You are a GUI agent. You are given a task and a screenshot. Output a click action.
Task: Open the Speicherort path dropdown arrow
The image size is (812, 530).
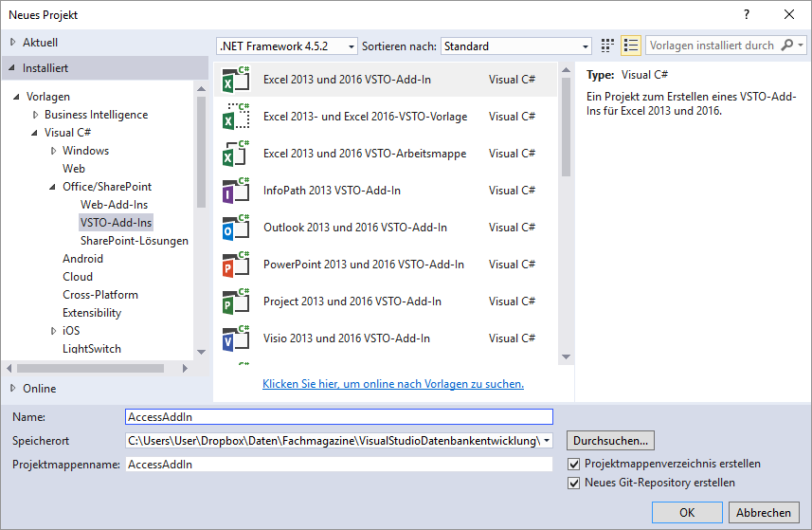pyautogui.click(x=547, y=441)
